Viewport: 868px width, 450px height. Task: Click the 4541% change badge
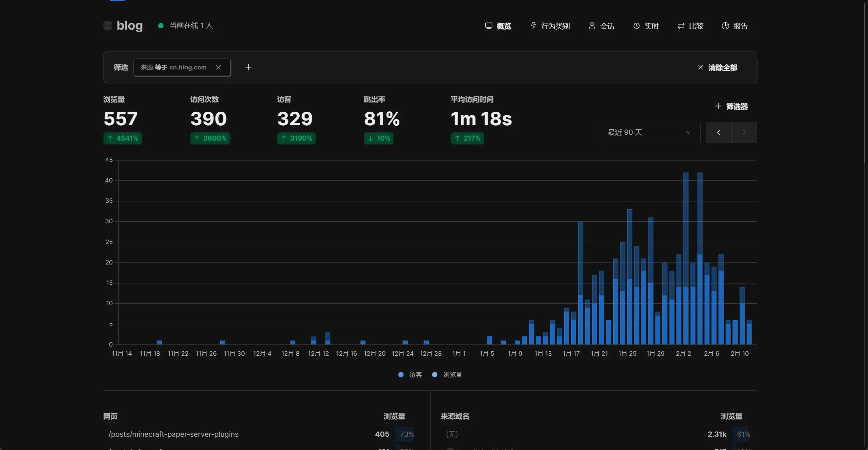point(123,138)
